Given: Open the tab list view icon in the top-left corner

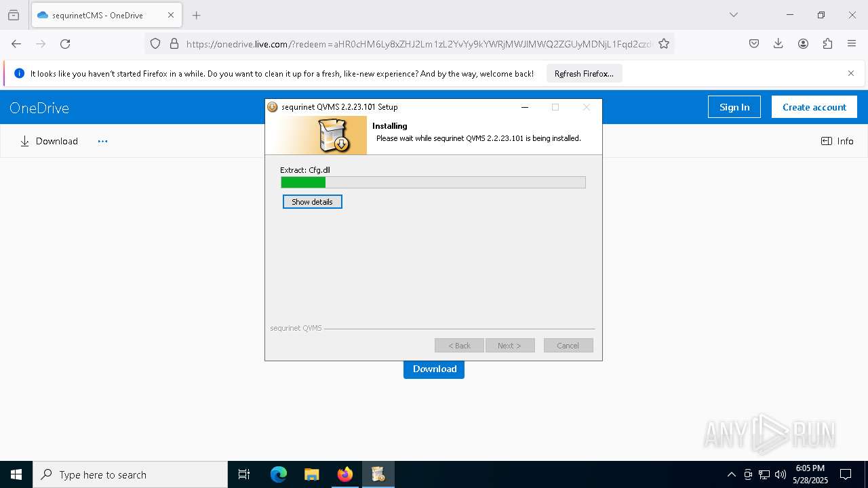Looking at the screenshot, I should [14, 15].
